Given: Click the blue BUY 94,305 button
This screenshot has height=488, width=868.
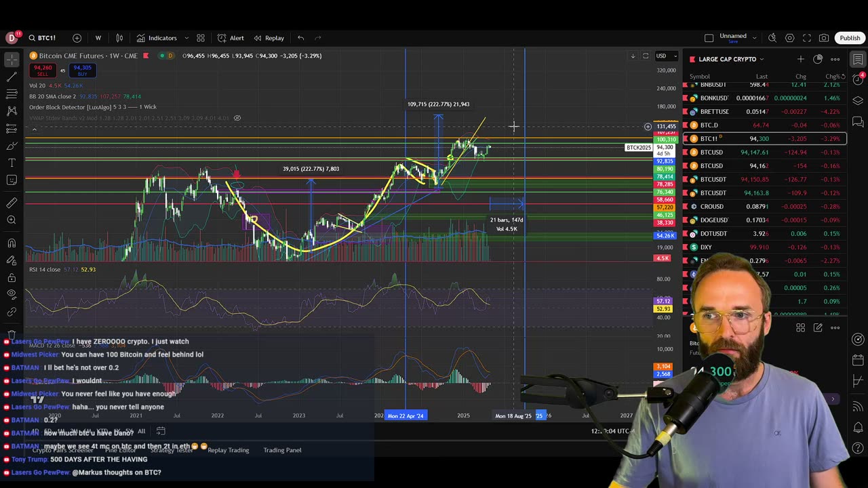Looking at the screenshot, I should [82, 70].
